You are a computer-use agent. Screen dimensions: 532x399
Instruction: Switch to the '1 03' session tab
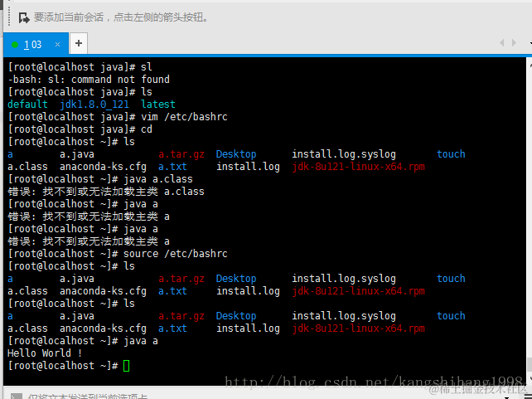36,44
